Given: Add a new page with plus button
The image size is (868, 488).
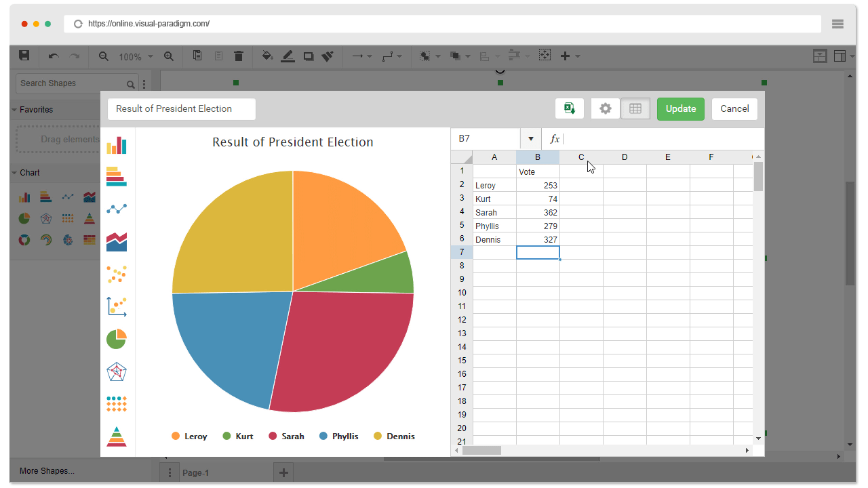Looking at the screenshot, I should pos(283,473).
